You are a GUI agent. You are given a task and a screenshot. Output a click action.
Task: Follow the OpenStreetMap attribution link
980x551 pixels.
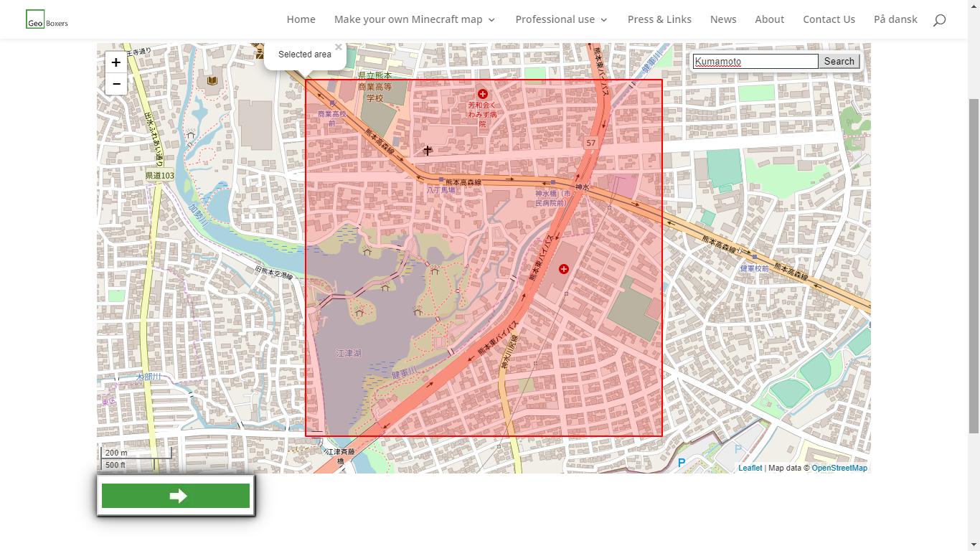(840, 467)
